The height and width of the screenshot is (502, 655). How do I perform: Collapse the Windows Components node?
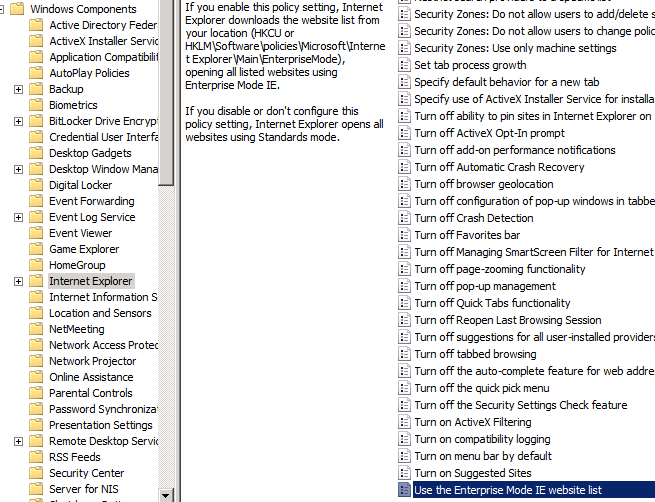point(1,9)
